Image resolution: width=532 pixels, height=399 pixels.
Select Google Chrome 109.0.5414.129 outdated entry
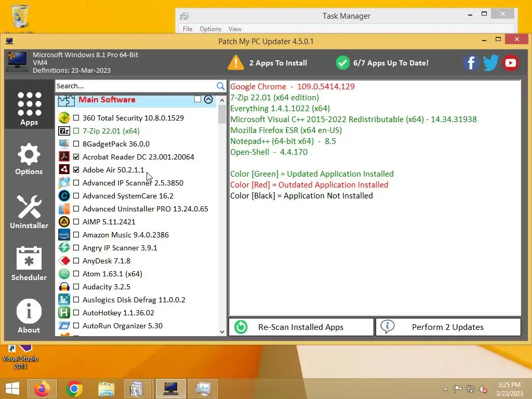[292, 87]
